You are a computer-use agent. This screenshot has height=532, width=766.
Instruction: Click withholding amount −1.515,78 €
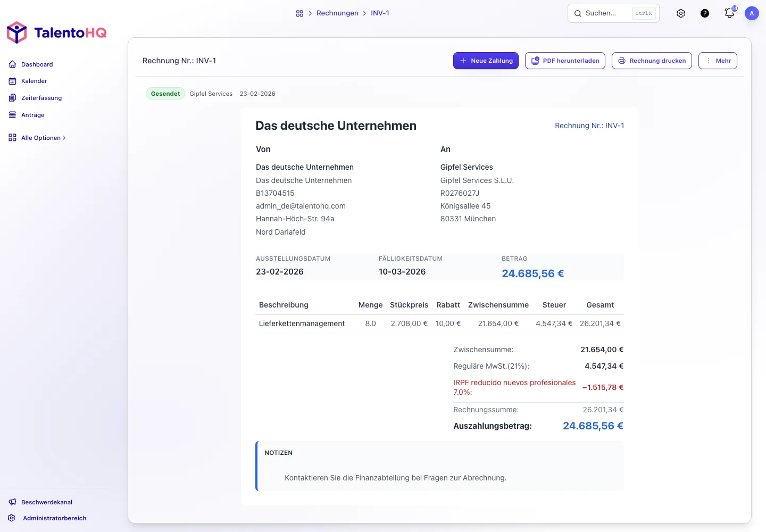point(603,387)
